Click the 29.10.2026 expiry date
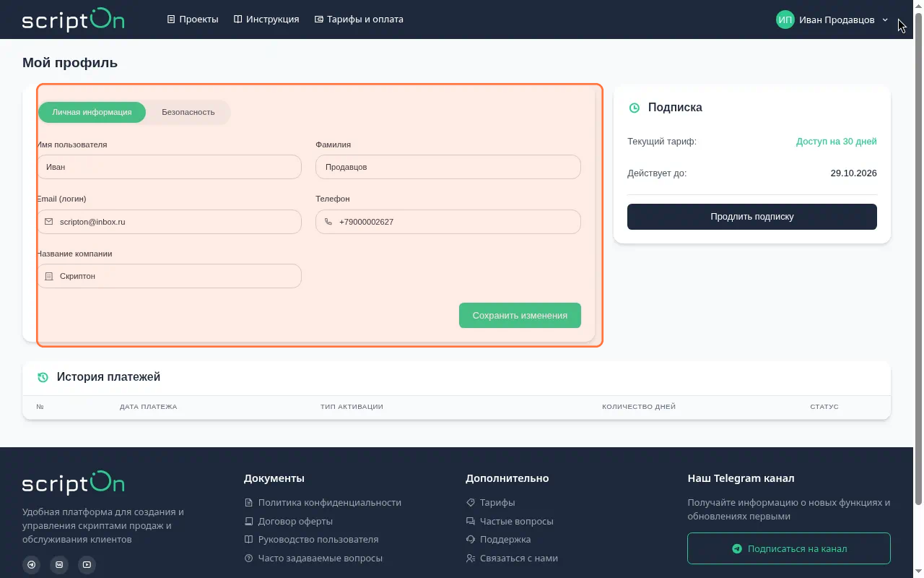Screen dimensions: 924x578 (854, 173)
